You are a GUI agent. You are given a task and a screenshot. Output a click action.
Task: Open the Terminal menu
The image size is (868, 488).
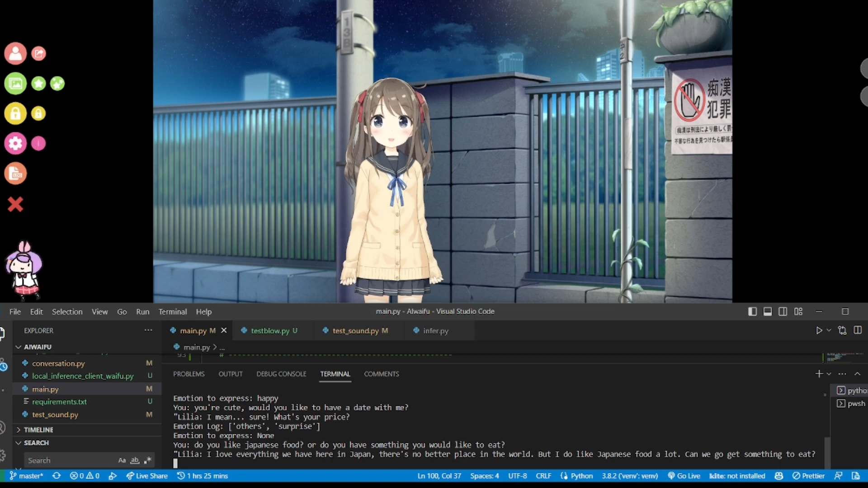172,311
